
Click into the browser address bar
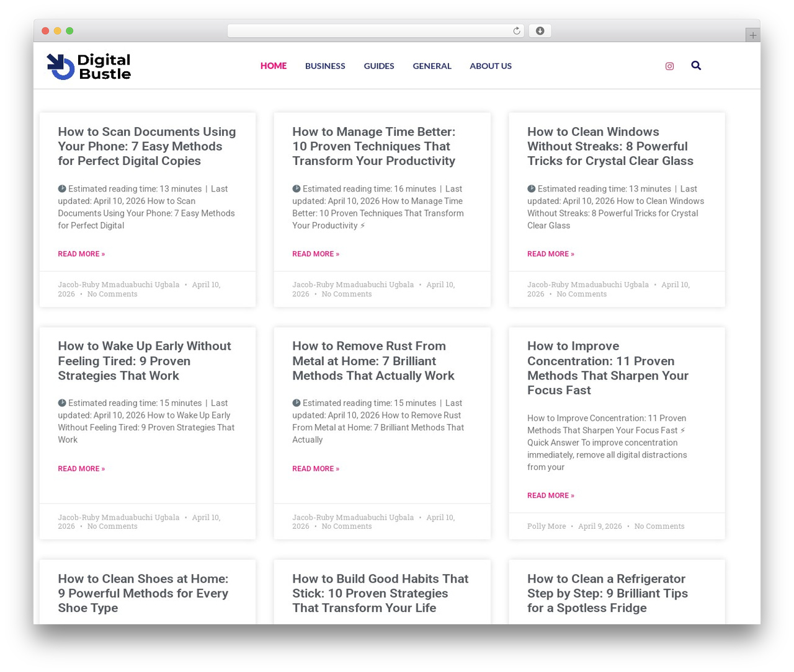[376, 31]
